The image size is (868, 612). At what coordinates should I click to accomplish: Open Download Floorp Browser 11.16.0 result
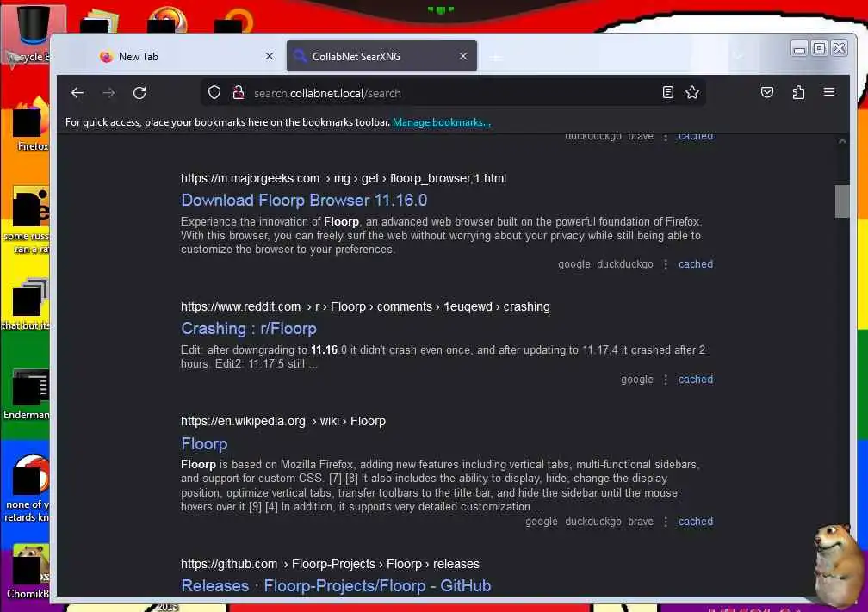point(304,200)
